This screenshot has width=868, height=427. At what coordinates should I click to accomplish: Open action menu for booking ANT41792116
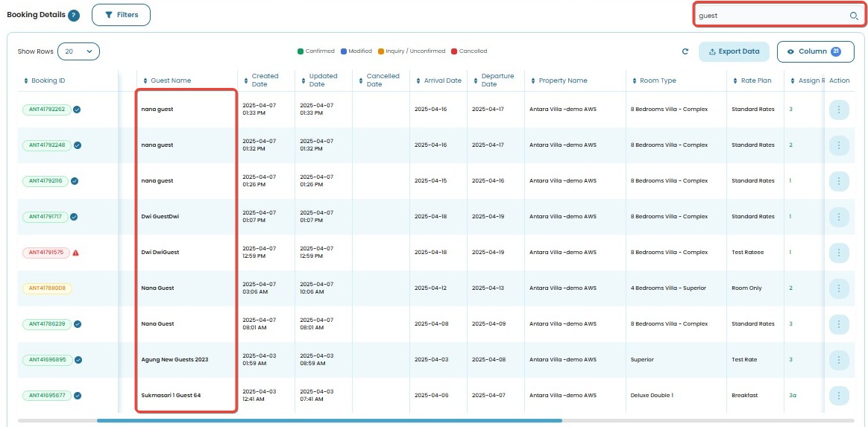[x=839, y=181]
